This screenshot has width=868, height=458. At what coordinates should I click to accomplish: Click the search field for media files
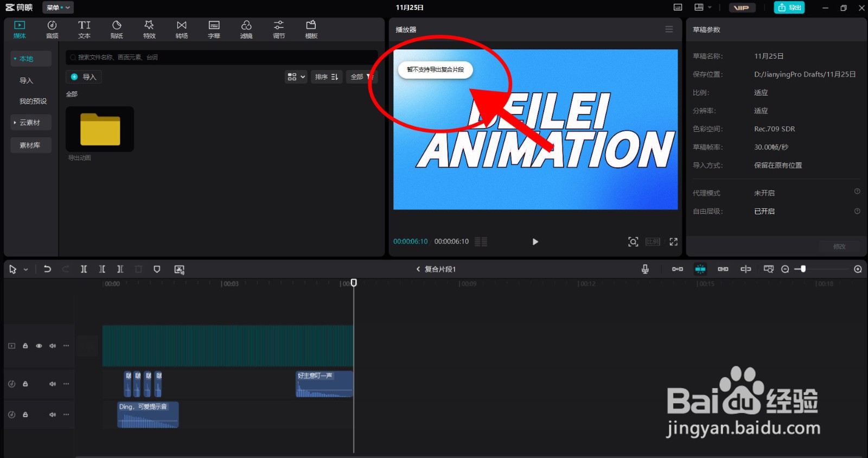[221, 58]
